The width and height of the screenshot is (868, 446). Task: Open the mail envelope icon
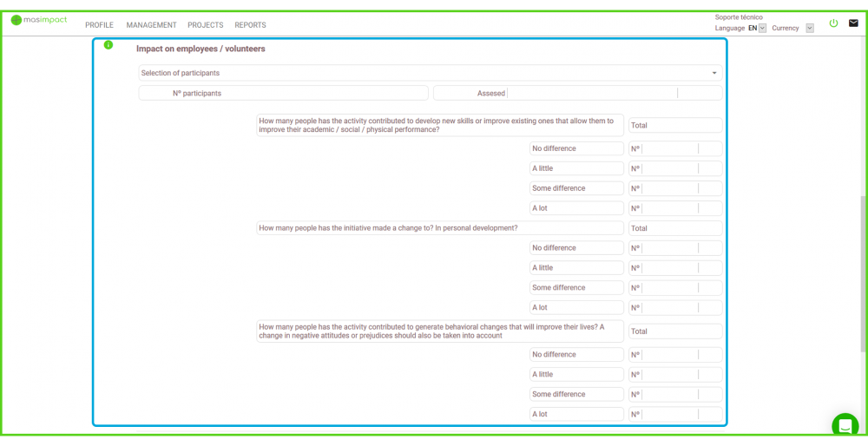[853, 23]
